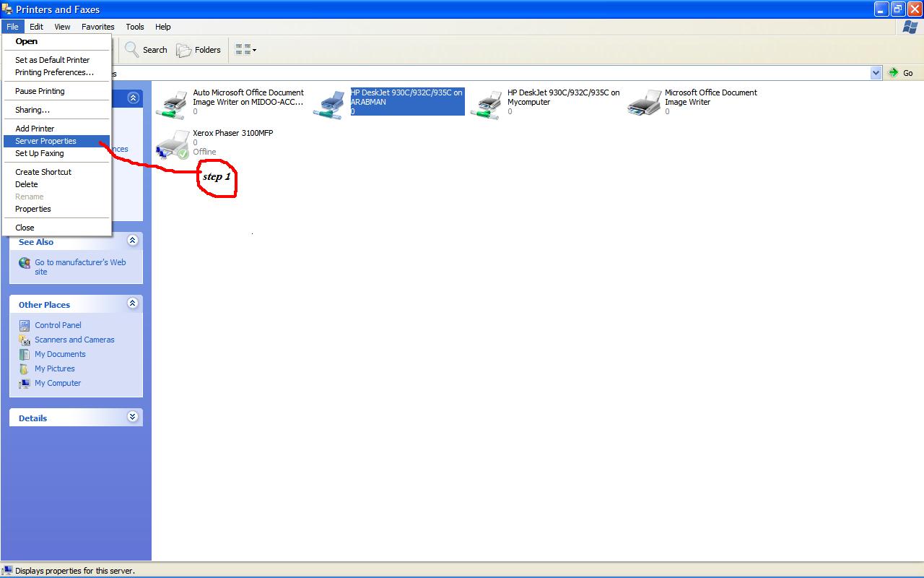Expand the address bar dropdown arrow
Image resolution: width=924 pixels, height=578 pixels.
pos(876,73)
